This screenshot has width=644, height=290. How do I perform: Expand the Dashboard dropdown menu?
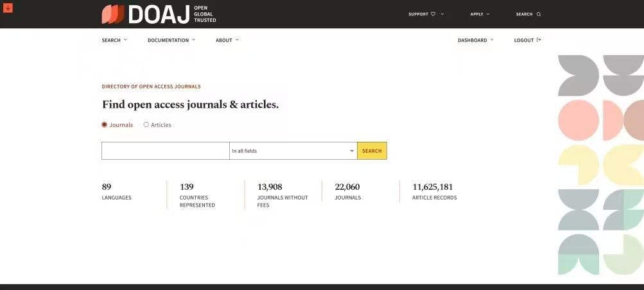(475, 40)
